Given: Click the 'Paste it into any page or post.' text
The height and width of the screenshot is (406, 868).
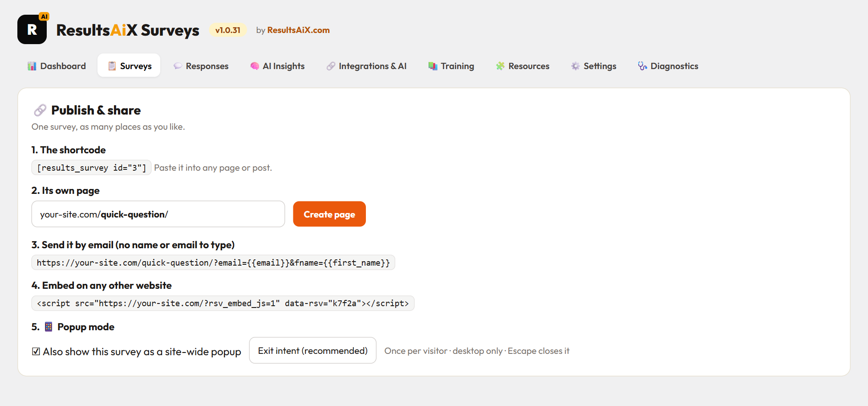Looking at the screenshot, I should pos(213,168).
